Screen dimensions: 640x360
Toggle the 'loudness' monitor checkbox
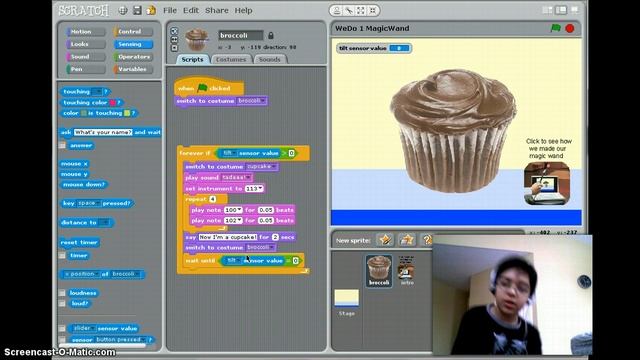pos(62,293)
